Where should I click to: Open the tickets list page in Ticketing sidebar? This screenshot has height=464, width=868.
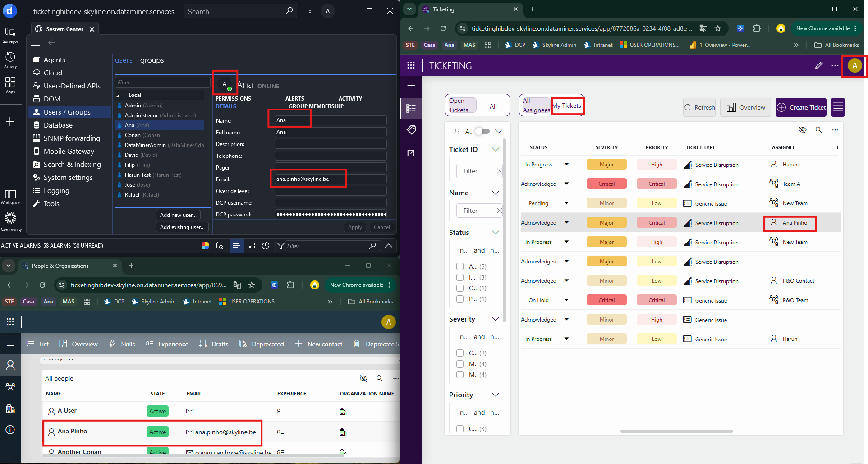click(x=411, y=108)
